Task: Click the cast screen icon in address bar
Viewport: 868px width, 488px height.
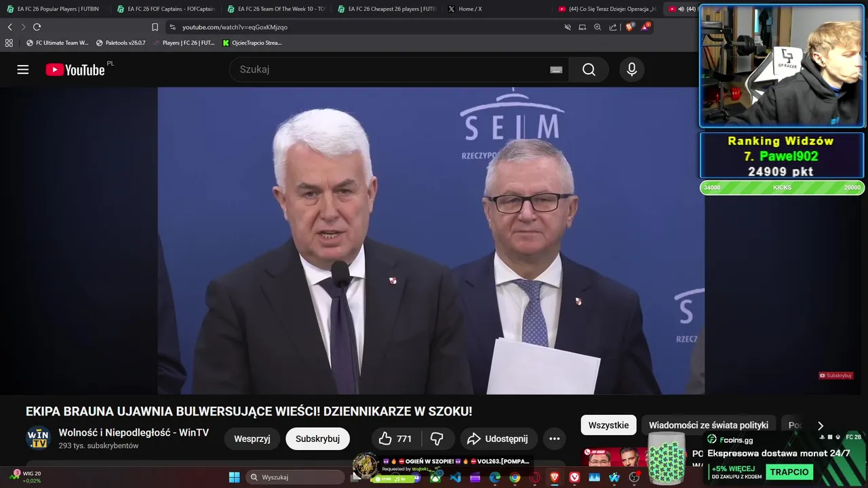Action: 582,27
